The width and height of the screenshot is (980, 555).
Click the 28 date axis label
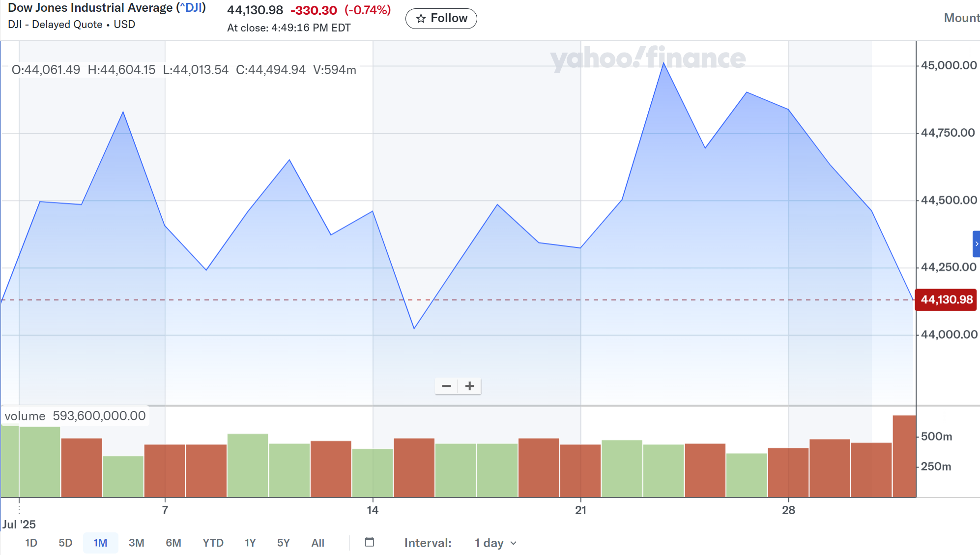789,510
